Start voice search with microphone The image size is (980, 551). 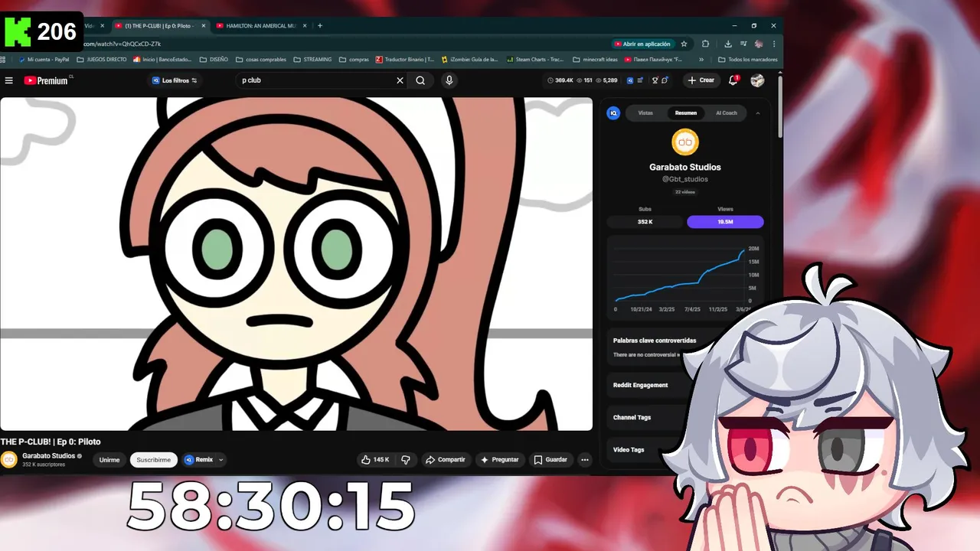[x=449, y=80]
